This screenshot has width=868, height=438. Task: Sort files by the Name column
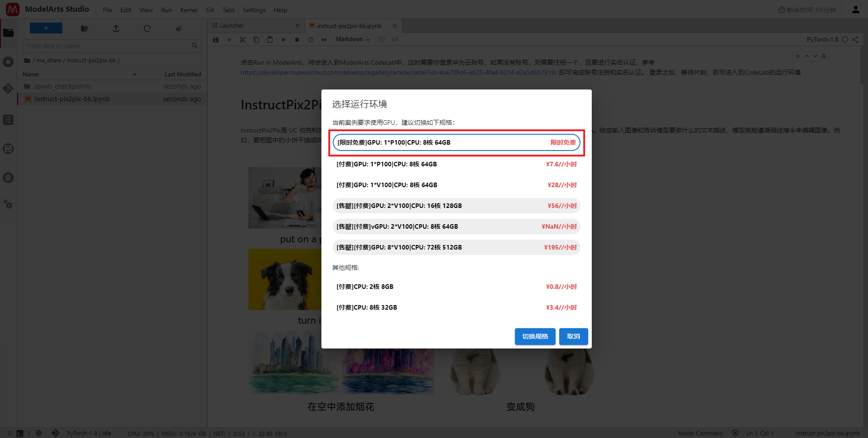pos(80,74)
